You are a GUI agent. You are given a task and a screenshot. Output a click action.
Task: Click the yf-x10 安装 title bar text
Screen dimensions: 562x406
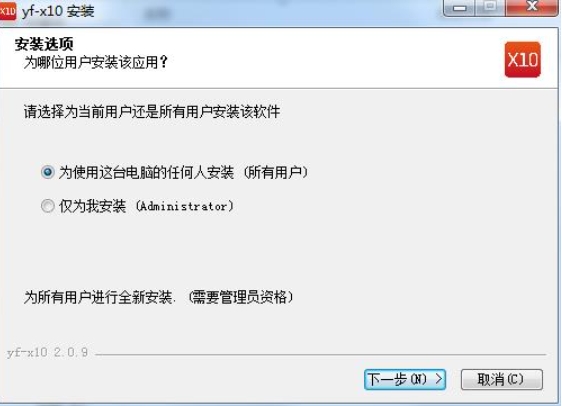point(58,11)
